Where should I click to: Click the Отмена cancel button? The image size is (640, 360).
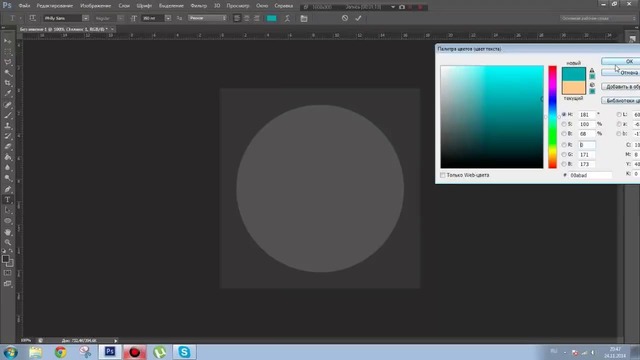(x=620, y=73)
